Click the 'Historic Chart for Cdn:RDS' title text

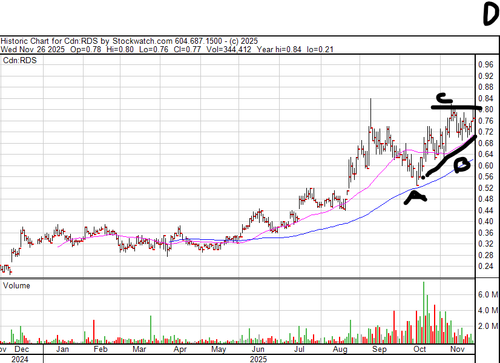click(x=49, y=41)
